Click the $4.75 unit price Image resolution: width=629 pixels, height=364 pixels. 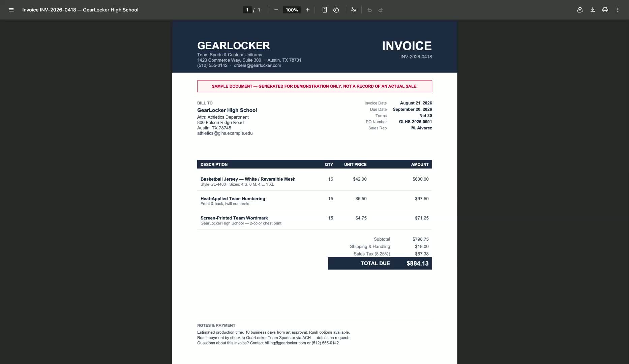coord(361,218)
